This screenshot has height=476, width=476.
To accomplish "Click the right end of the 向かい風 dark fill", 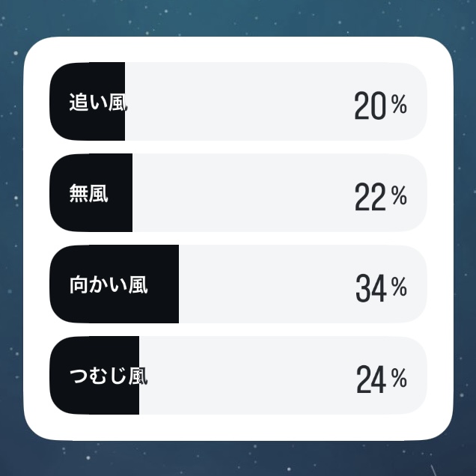I will [x=174, y=284].
